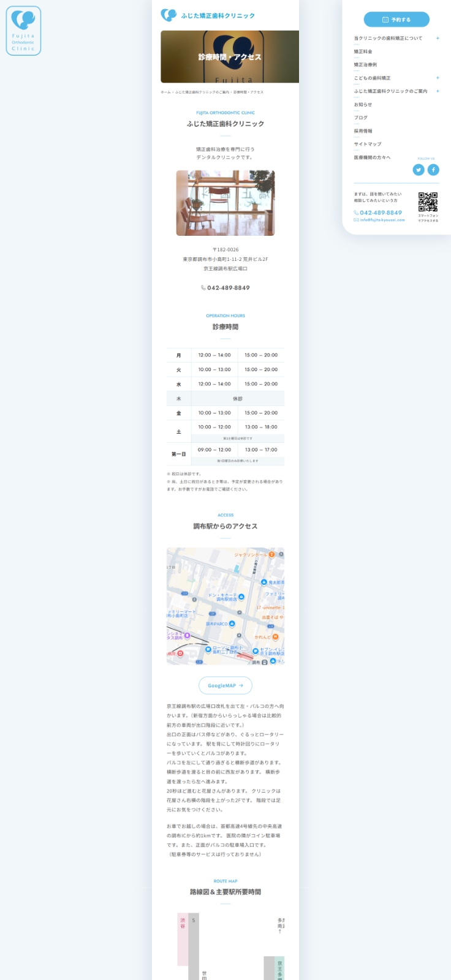Click the かれんど restaurant marker on map
Viewport: 451px width, 980px height.
point(275,637)
